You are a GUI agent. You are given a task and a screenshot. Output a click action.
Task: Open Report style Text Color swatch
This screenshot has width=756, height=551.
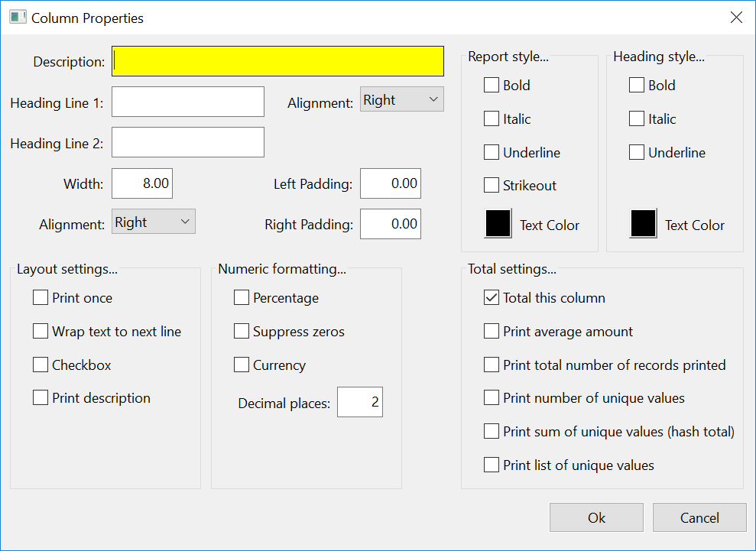pos(498,224)
